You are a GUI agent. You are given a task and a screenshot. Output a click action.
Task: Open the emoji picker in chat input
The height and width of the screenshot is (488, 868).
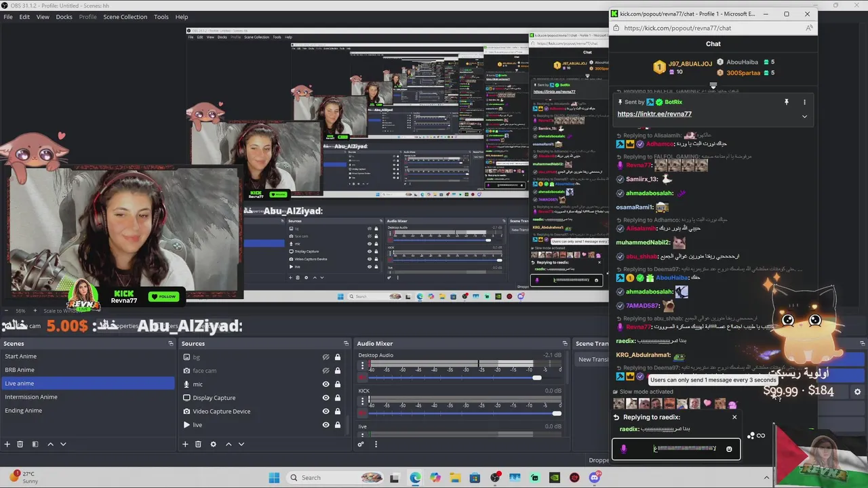(x=729, y=449)
